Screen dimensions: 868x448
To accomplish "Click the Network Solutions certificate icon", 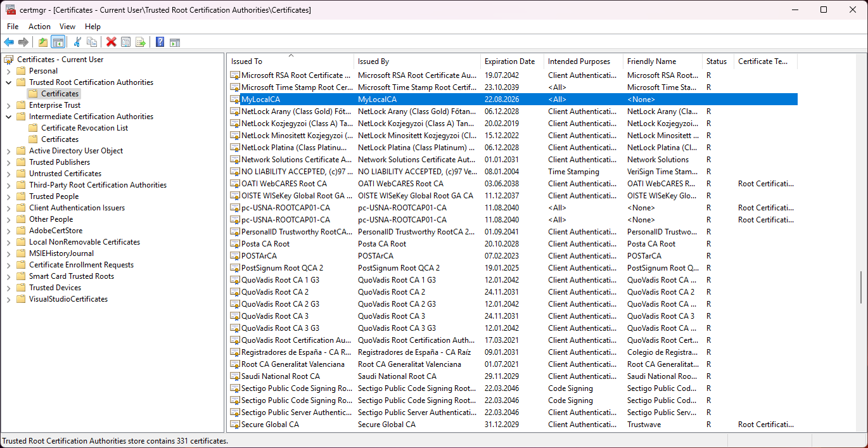I will 235,160.
